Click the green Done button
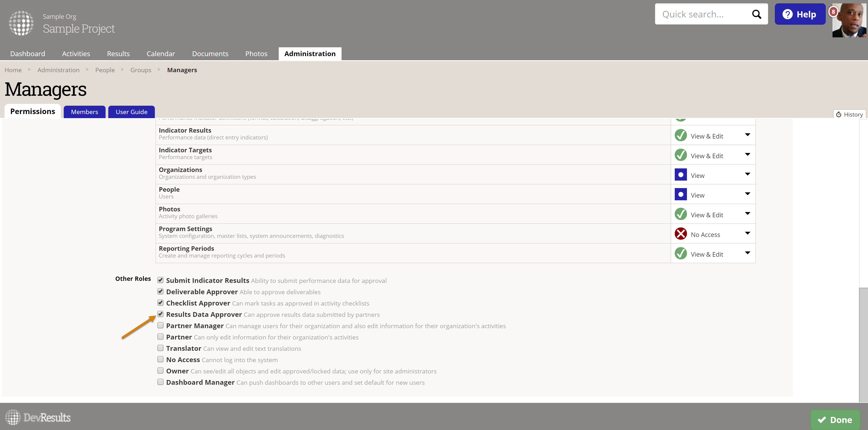The width and height of the screenshot is (868, 430). (x=835, y=420)
